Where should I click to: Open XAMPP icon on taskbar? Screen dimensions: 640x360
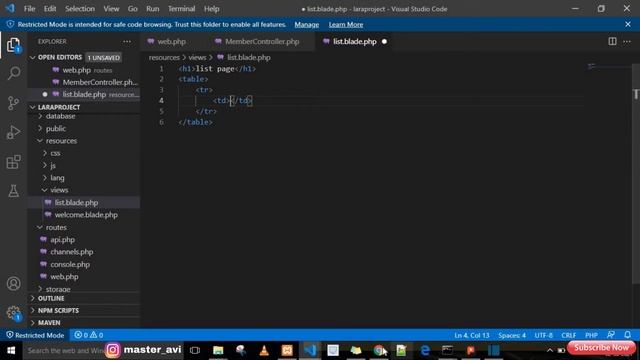point(287,351)
